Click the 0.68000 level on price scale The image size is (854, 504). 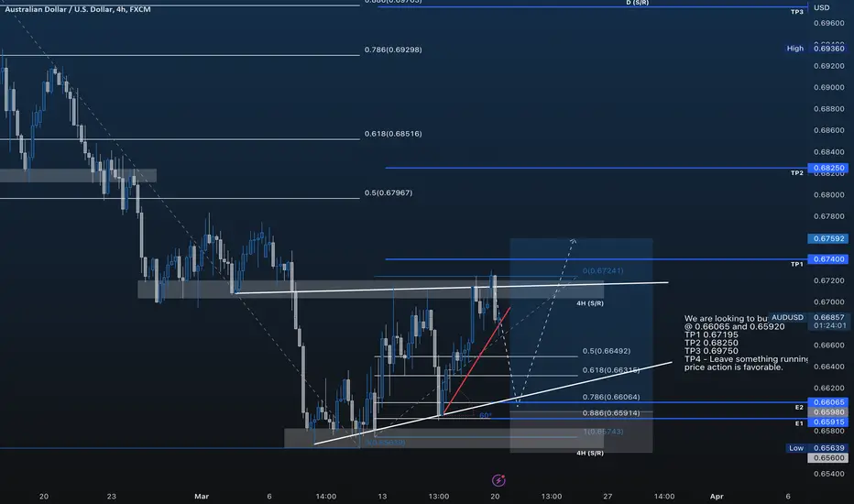(829, 194)
